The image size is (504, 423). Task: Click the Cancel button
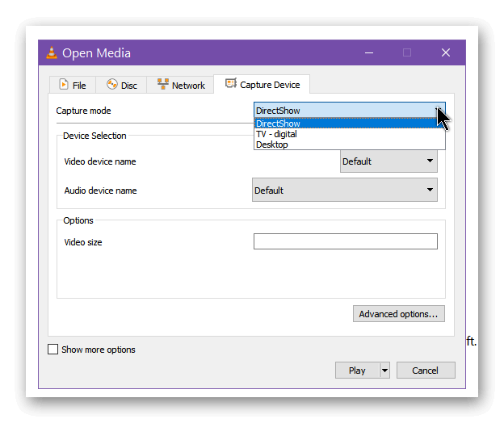pyautogui.click(x=426, y=371)
